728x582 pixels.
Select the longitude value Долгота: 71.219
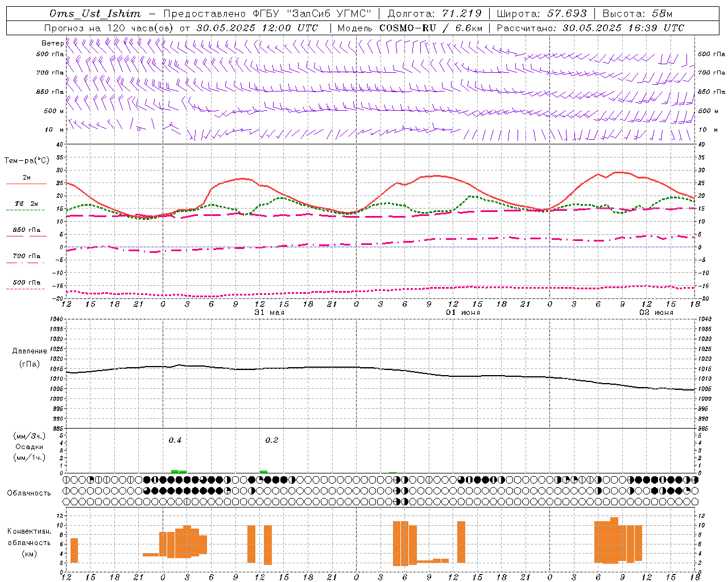[434, 14]
